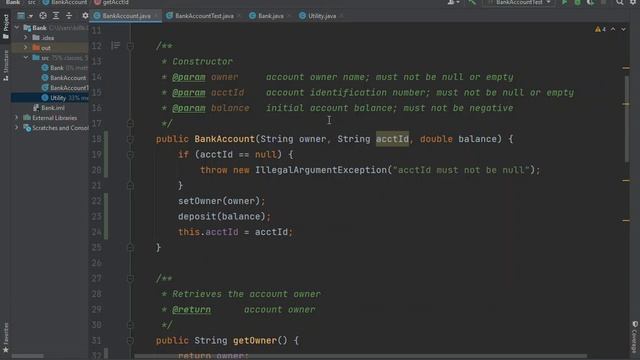Click the BankAccount breadcrumb in the navigation bar

click(65, 2)
